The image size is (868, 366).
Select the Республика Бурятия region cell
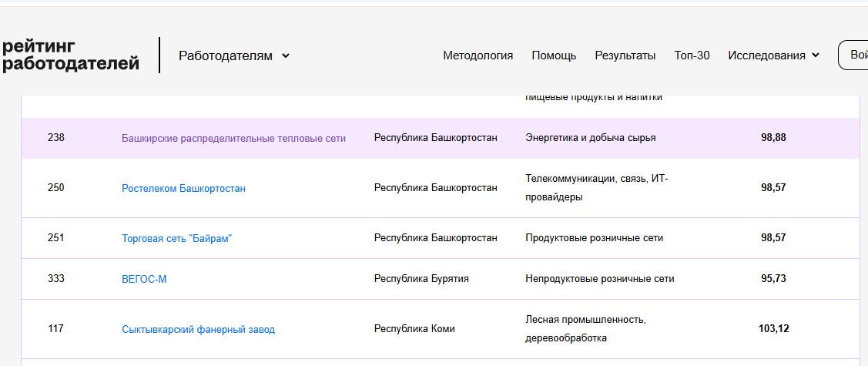pos(421,279)
